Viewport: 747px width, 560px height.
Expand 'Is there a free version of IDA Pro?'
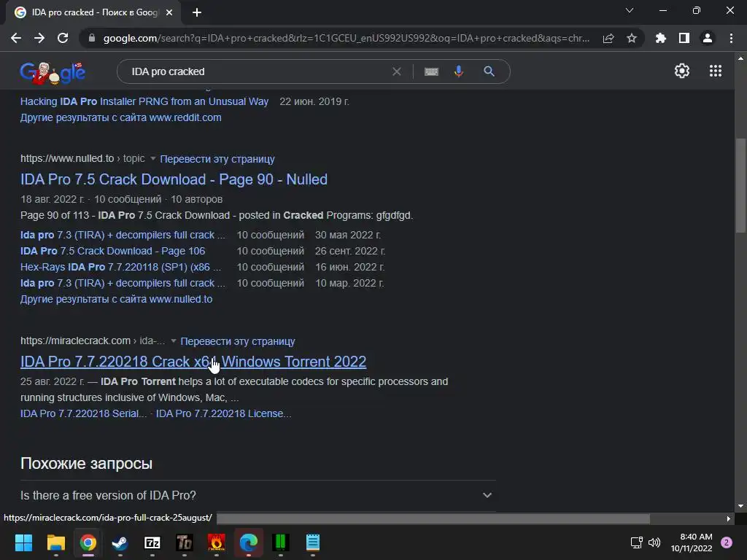pos(258,495)
